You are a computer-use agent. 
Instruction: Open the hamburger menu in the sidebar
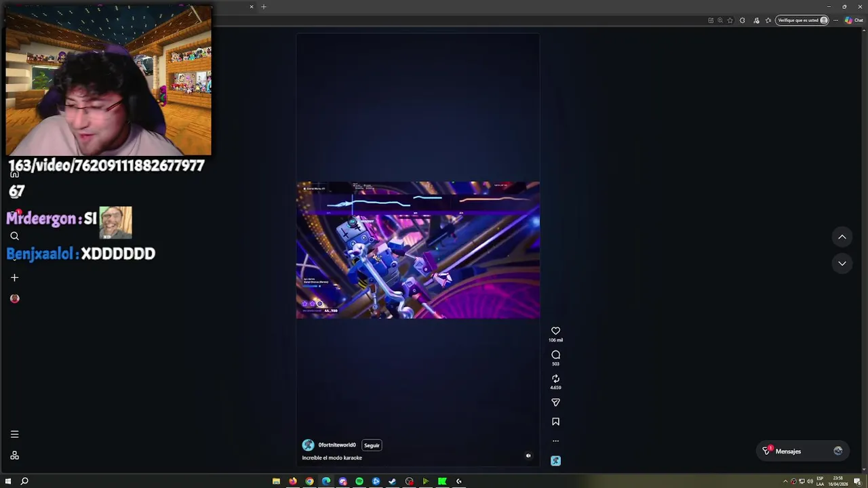coord(14,434)
